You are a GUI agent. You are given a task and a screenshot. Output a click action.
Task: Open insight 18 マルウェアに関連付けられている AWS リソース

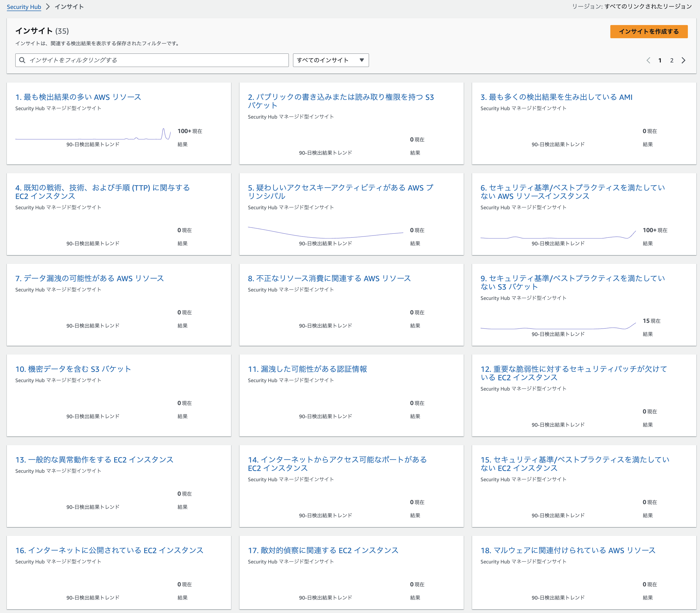coord(568,550)
